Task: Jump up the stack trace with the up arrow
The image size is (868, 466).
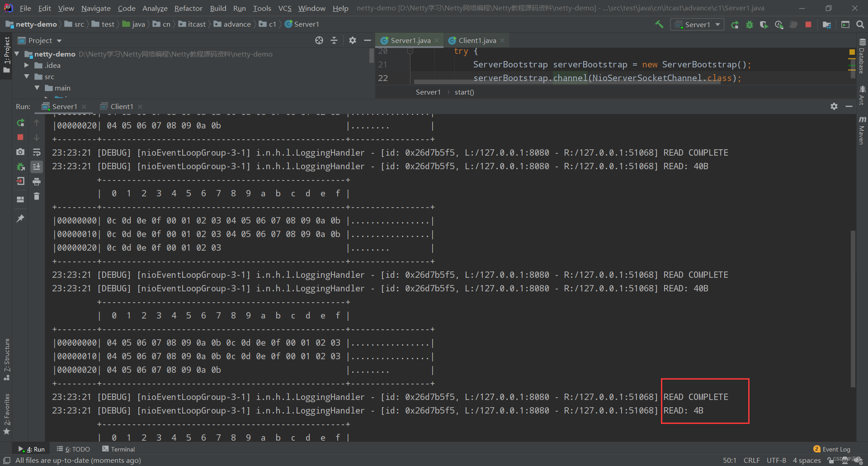Action: (x=37, y=123)
